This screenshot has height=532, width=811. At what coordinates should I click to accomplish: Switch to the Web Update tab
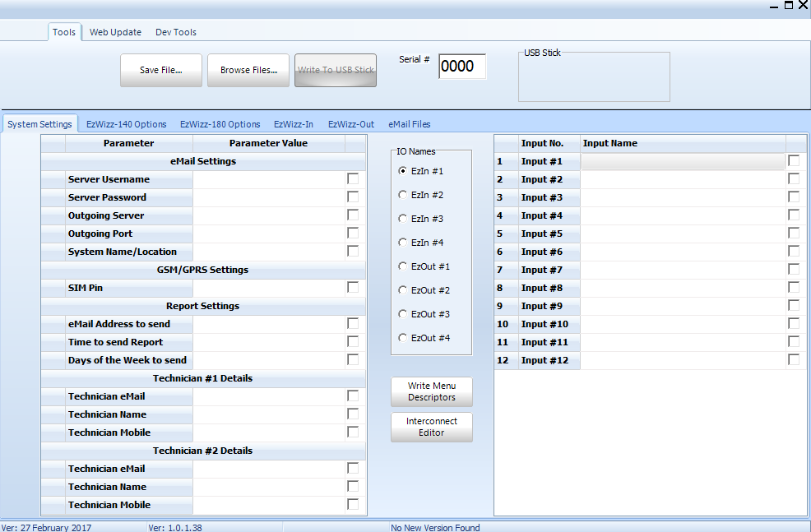[x=115, y=32]
